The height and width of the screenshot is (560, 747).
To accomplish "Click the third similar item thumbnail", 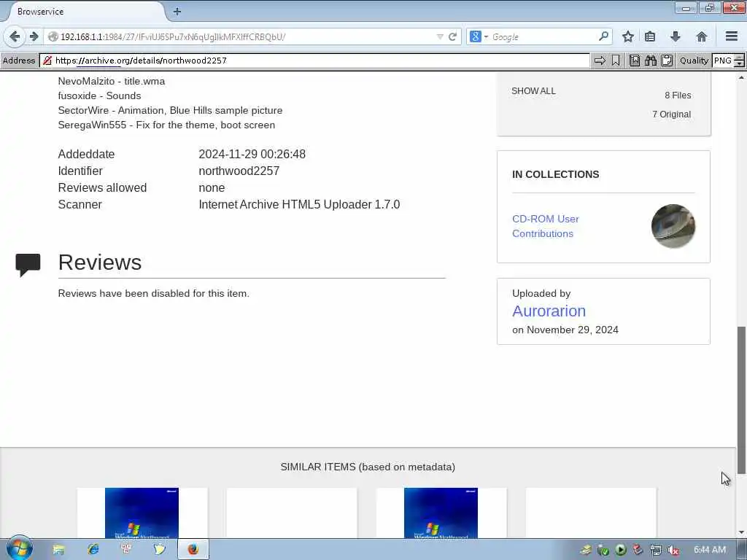I will click(441, 513).
